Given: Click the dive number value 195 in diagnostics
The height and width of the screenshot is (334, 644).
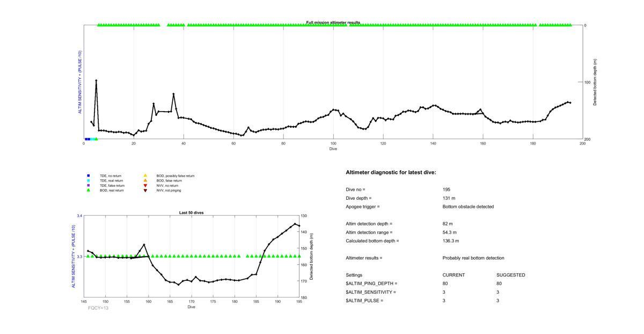Looking at the screenshot, I should 447,190.
